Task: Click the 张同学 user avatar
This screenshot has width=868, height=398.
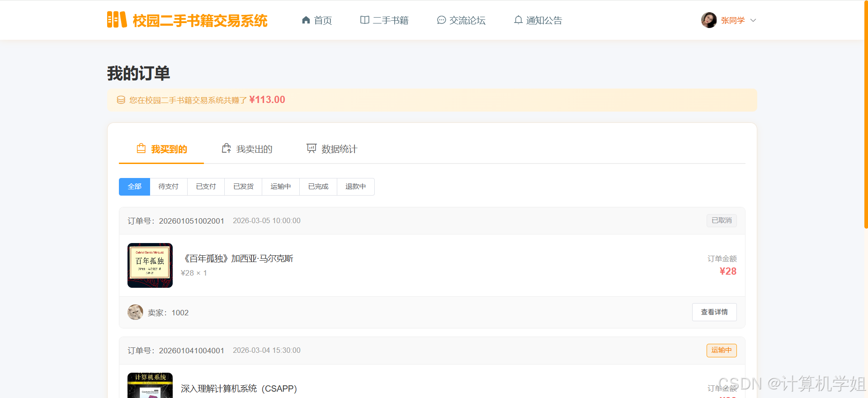Action: [709, 20]
